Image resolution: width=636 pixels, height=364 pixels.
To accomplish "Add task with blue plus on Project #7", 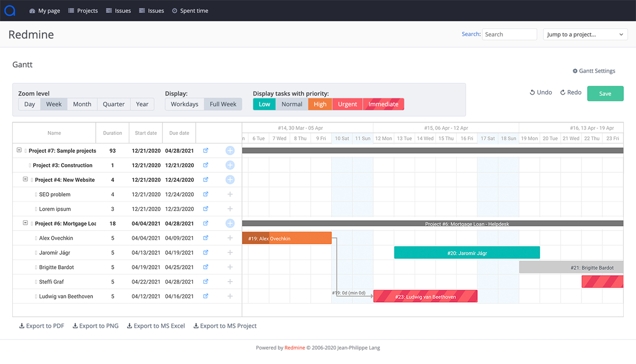I will [x=230, y=151].
